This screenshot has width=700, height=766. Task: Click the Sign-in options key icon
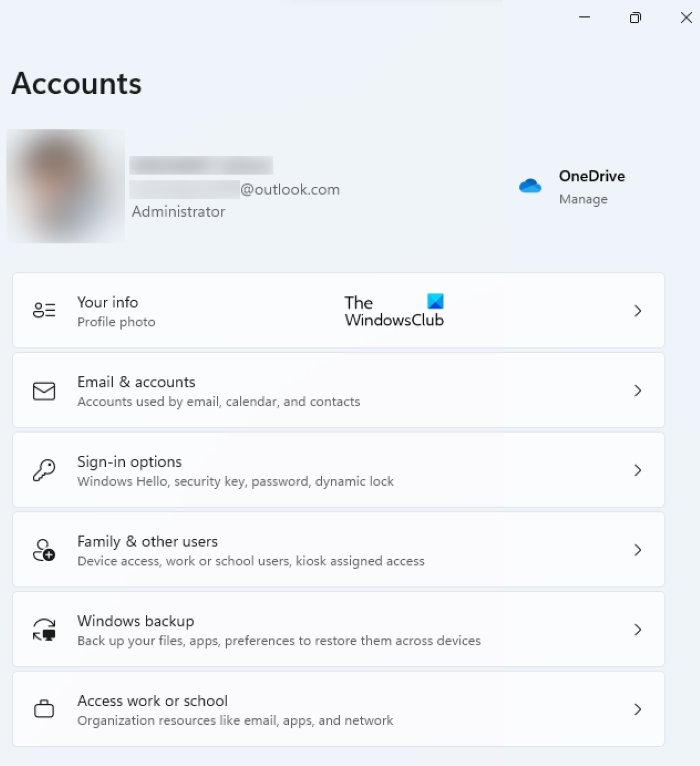pyautogui.click(x=44, y=471)
